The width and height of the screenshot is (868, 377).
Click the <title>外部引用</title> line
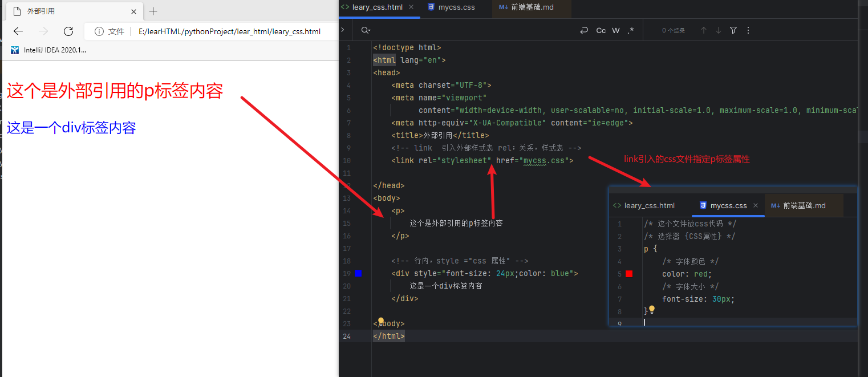(440, 135)
